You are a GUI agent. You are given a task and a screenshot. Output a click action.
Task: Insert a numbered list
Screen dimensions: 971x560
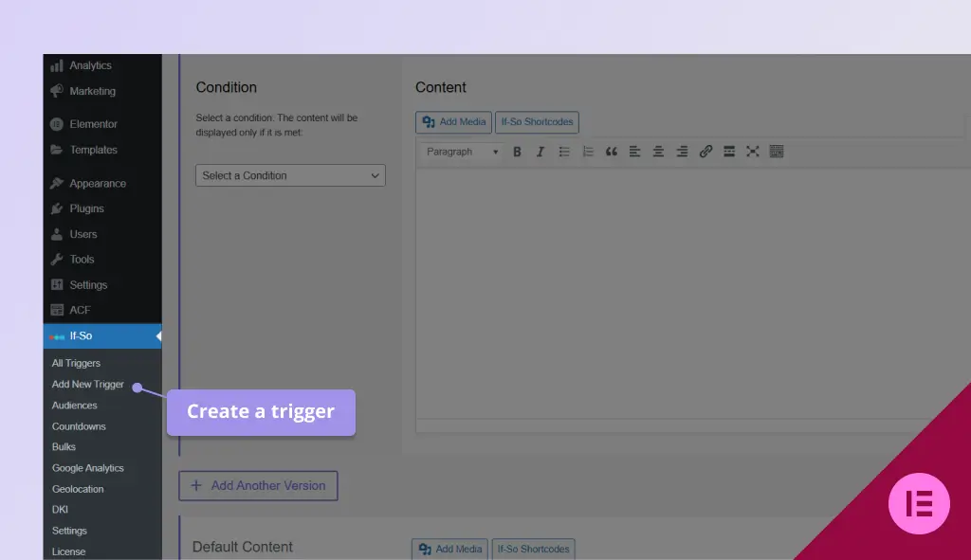click(x=588, y=152)
